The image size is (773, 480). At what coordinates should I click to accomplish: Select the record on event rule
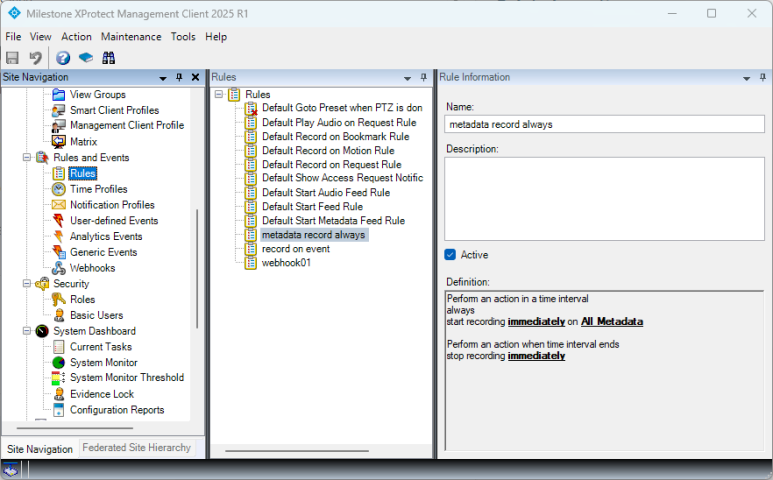pos(295,249)
